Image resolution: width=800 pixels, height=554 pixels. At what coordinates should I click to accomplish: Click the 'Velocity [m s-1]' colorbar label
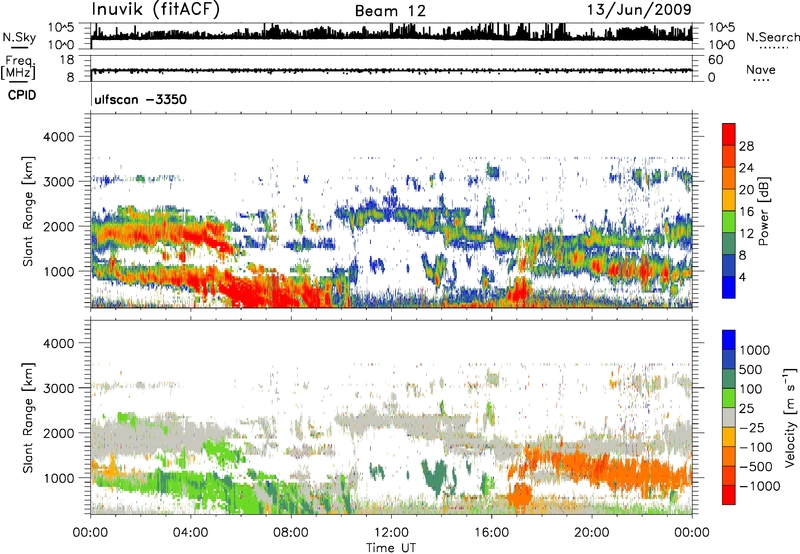[790, 417]
